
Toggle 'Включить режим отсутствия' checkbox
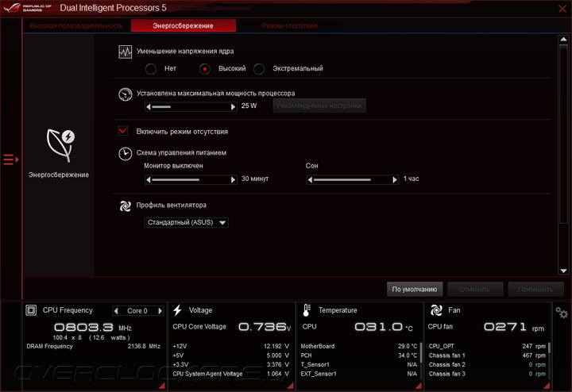click(x=123, y=131)
